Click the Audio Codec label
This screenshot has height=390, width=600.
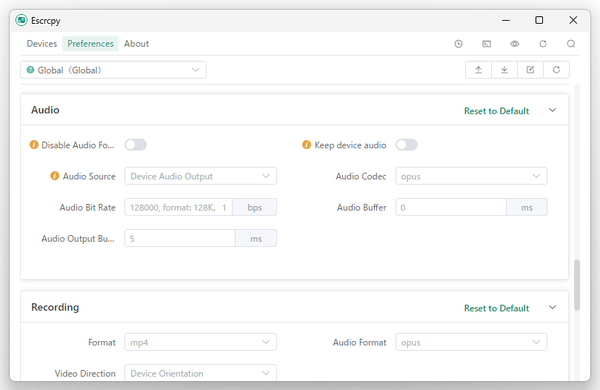pyautogui.click(x=361, y=176)
